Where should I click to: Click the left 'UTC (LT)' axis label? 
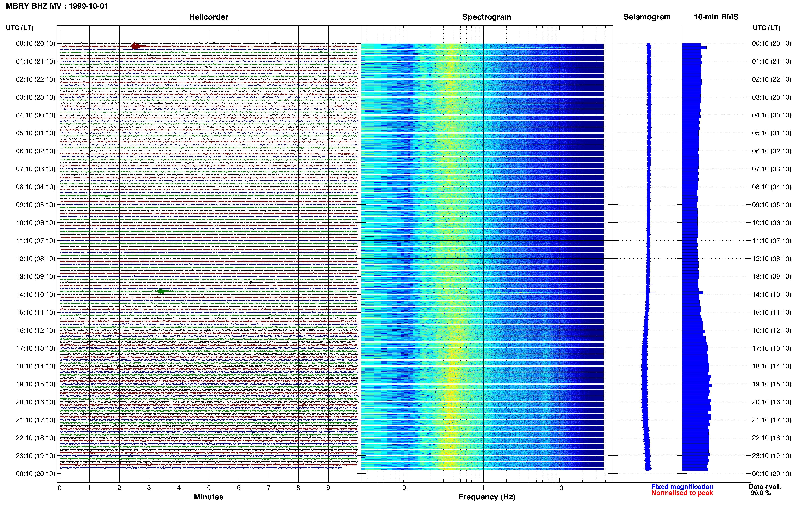20,28
